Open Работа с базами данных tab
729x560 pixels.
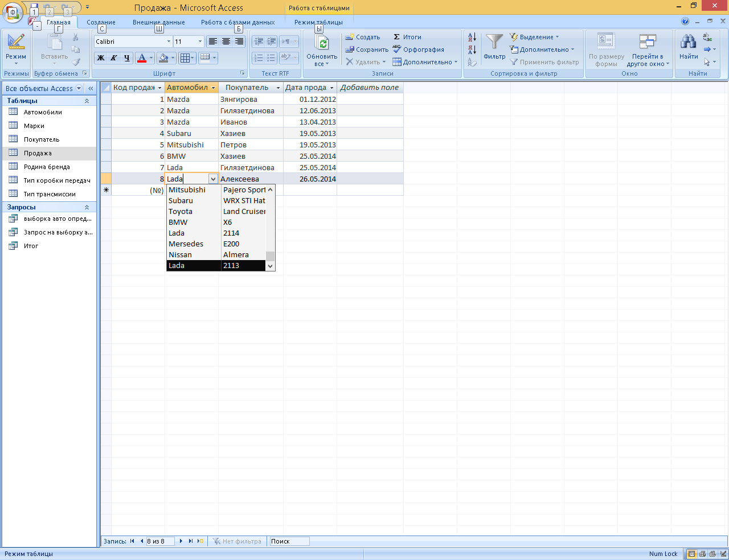(x=238, y=22)
